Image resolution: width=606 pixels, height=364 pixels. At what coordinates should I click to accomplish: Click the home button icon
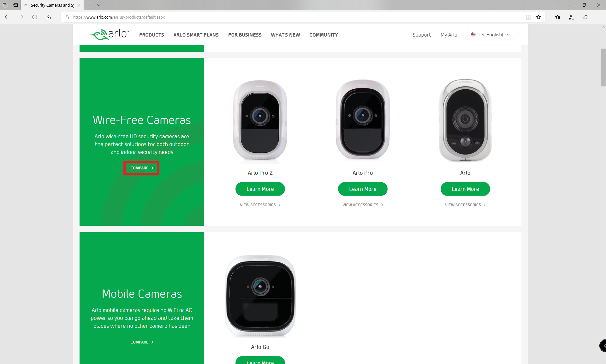(x=49, y=17)
